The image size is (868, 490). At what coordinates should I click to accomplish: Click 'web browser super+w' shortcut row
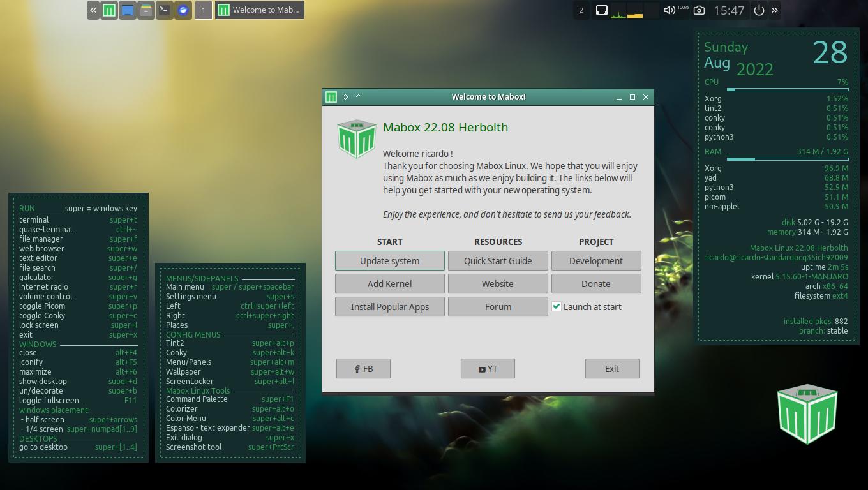coord(78,249)
